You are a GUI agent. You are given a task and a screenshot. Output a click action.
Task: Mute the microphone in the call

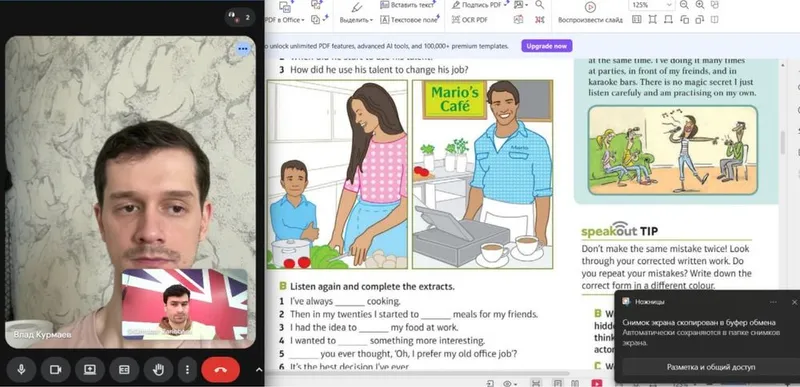(x=21, y=370)
